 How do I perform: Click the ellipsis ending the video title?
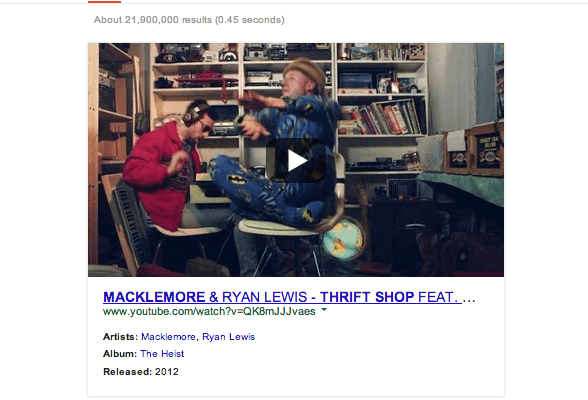pyautogui.click(x=469, y=299)
